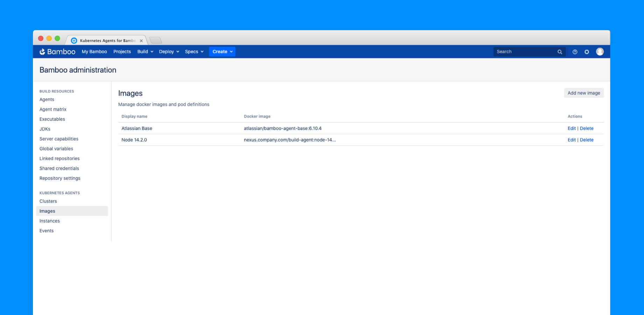Open a new browser tab
Screen dimensions: 644x315
pyautogui.click(x=155, y=40)
